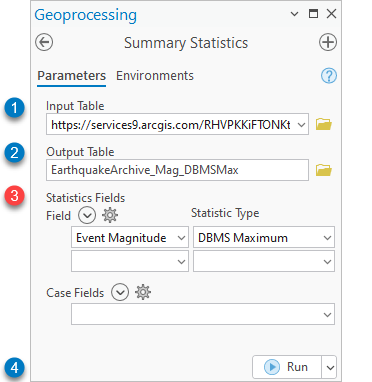Switch to the Parameters tab
This screenshot has height=382, width=372.
(71, 76)
